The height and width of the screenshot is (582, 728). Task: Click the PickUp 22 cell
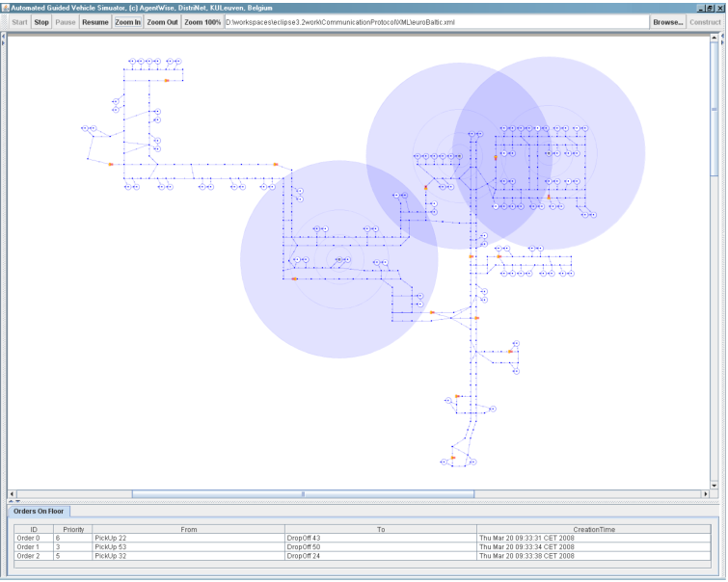pos(188,538)
